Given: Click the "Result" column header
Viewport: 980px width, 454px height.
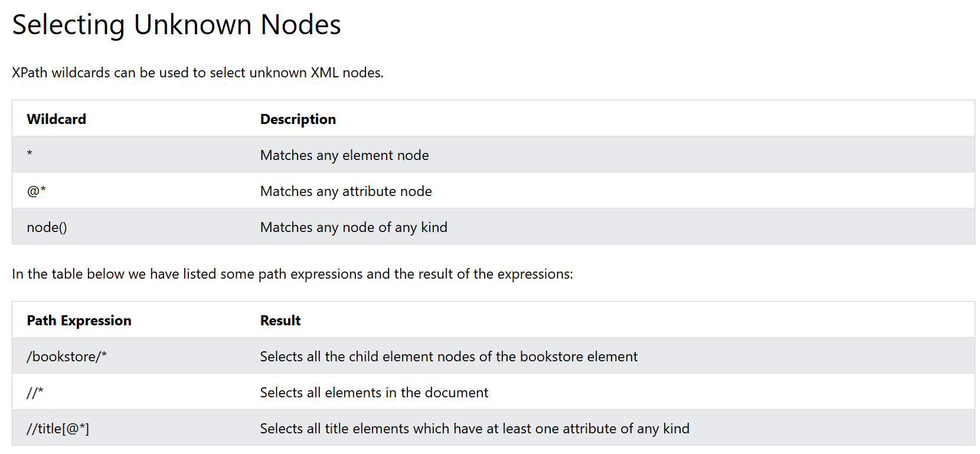Looking at the screenshot, I should coord(280,321).
